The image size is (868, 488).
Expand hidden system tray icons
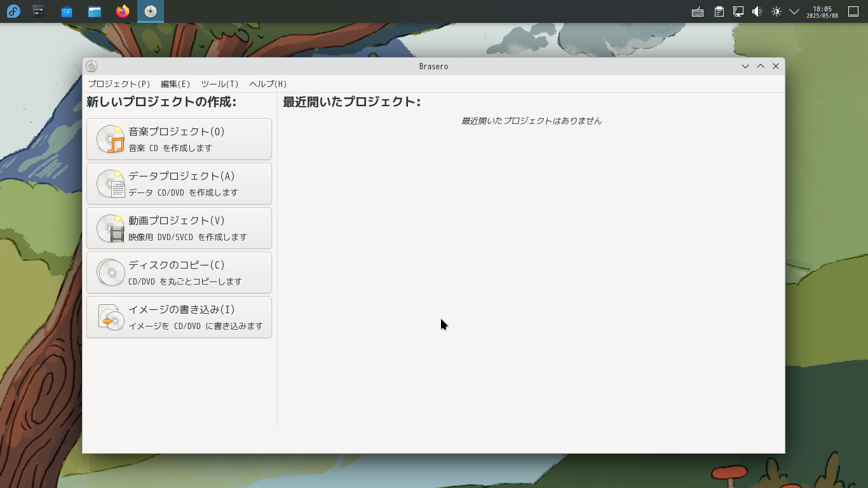pyautogui.click(x=794, y=11)
